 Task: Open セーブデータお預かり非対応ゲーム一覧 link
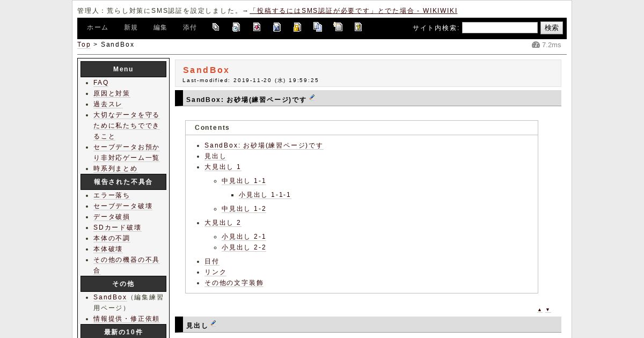pyautogui.click(x=127, y=152)
